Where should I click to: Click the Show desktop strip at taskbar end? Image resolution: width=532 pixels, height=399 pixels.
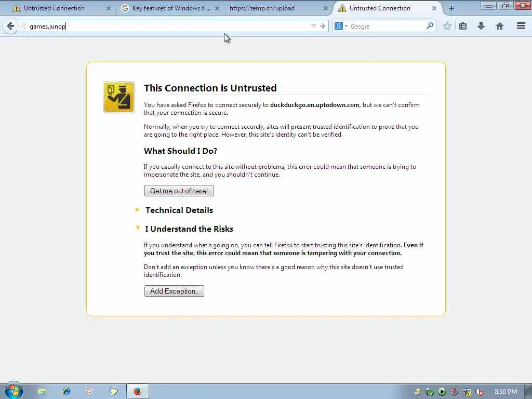(528, 392)
